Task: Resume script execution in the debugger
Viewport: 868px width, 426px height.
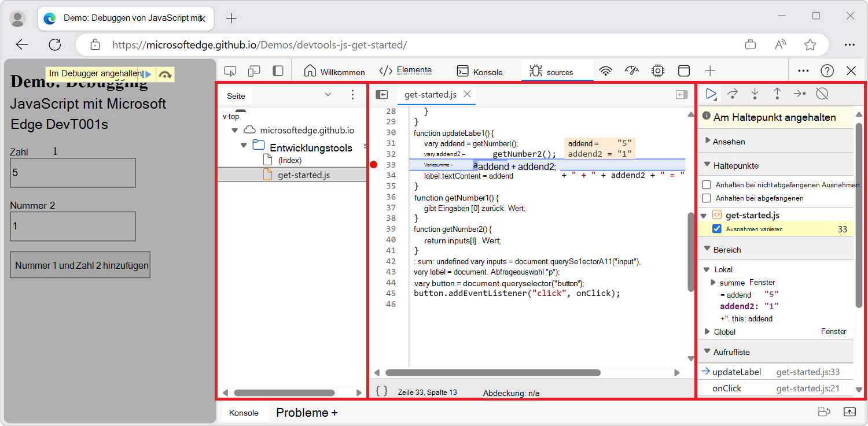Action: 710,93
